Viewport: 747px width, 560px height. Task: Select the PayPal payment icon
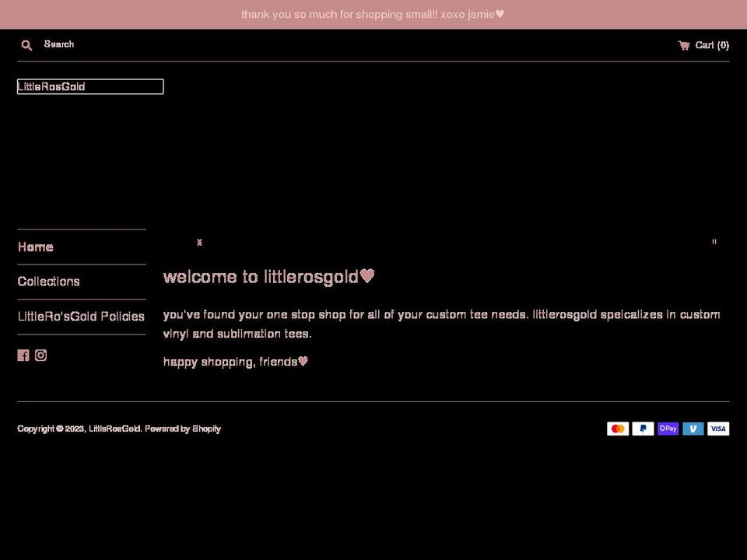coord(643,429)
